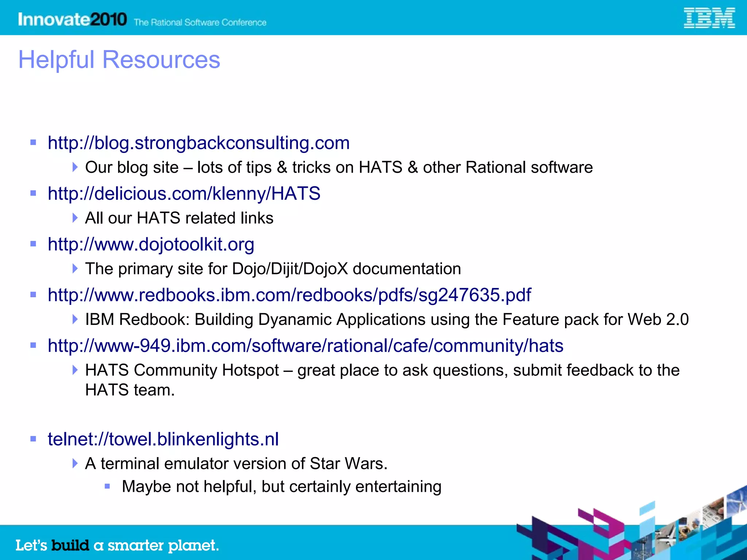Select the 'All our HATS related links' text
Image resolution: width=747 pixels, height=560 pixels.
[179, 218]
